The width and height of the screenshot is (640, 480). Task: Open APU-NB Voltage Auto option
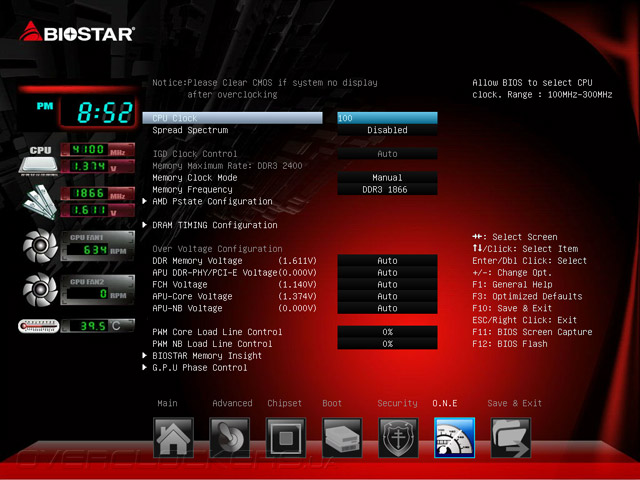click(x=387, y=308)
